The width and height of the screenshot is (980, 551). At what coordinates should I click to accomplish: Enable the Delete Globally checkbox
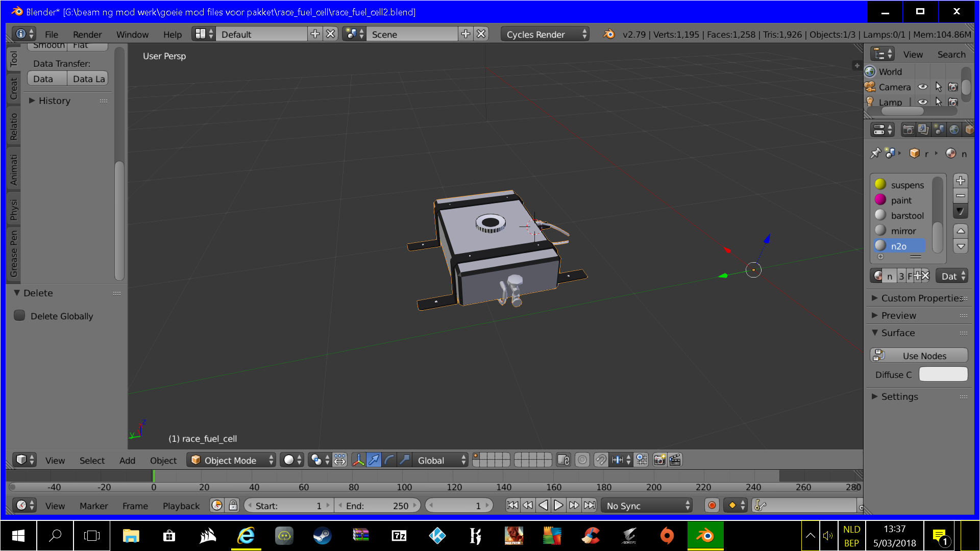[19, 316]
